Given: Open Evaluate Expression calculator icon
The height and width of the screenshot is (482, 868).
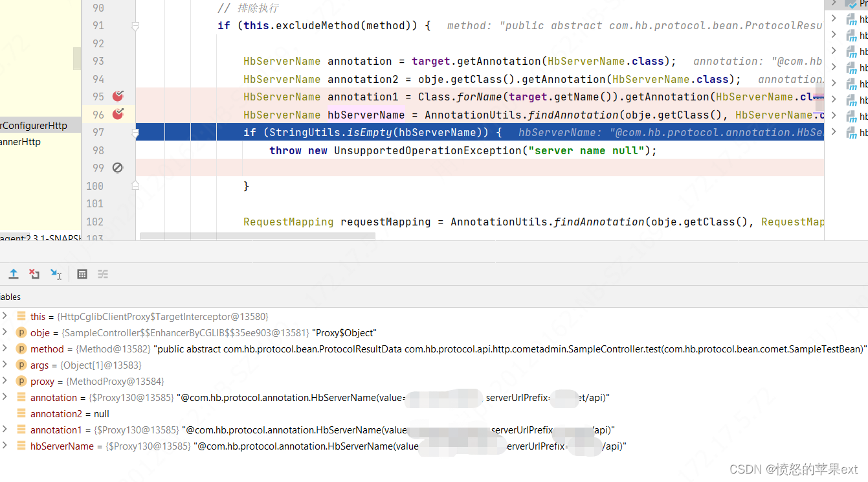Looking at the screenshot, I should (82, 274).
